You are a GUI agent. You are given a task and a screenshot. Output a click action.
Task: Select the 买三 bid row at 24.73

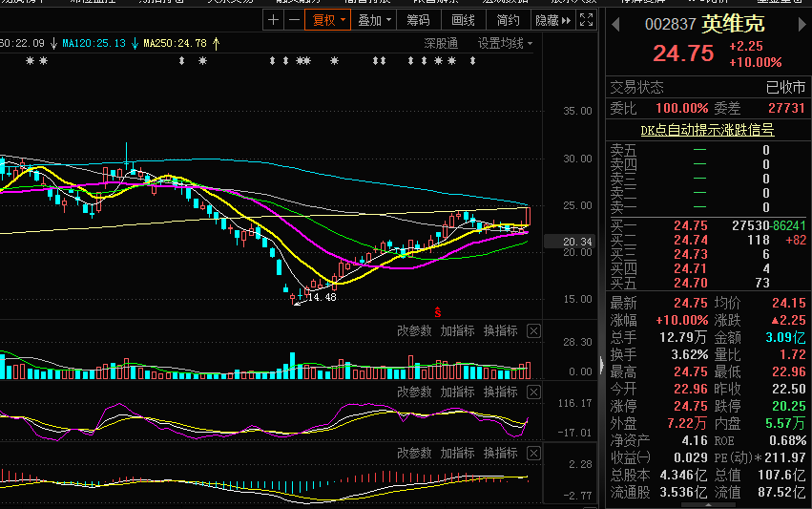(708, 254)
